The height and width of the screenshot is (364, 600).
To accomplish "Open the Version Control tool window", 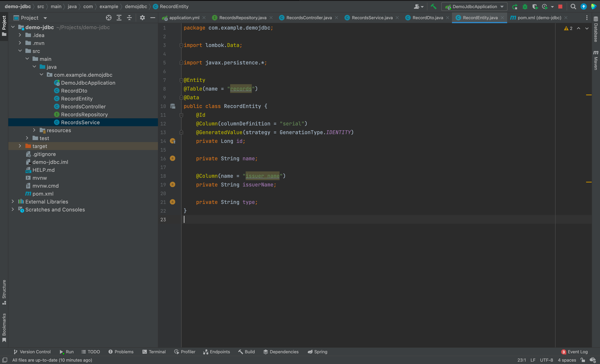I will coord(32,352).
